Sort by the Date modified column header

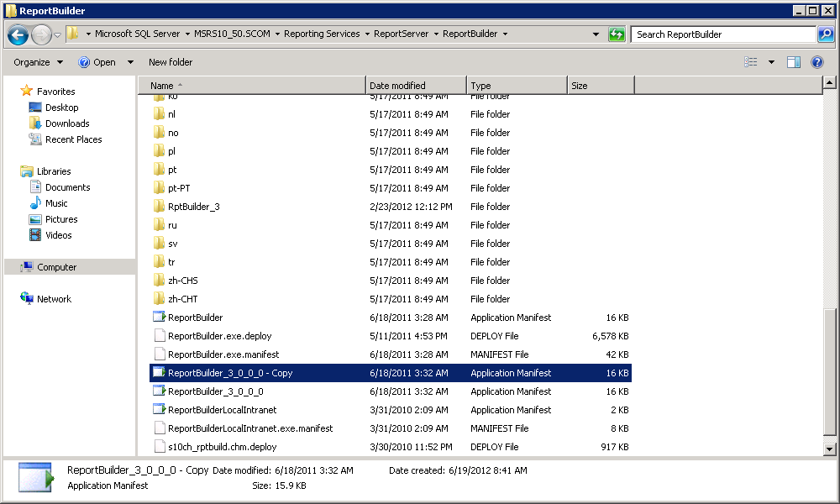tap(417, 85)
